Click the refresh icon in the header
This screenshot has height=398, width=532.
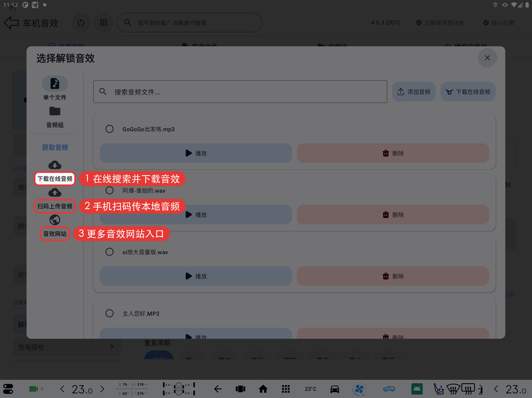pos(81,23)
